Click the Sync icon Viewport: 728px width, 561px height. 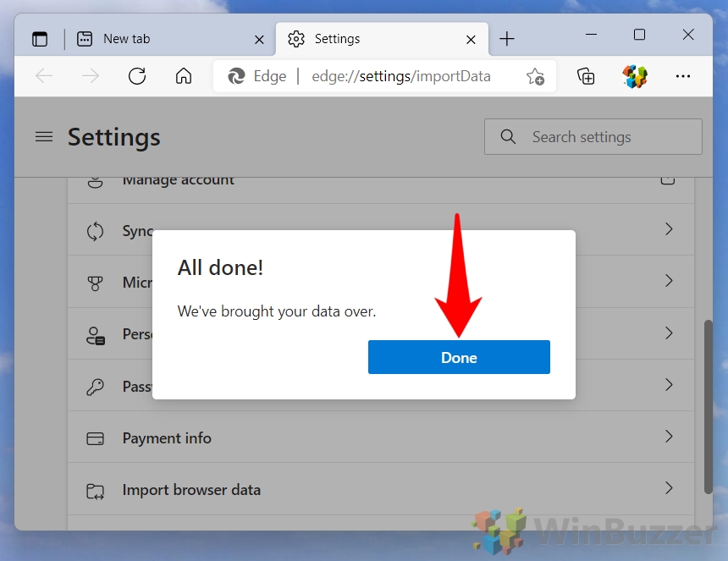pos(95,231)
